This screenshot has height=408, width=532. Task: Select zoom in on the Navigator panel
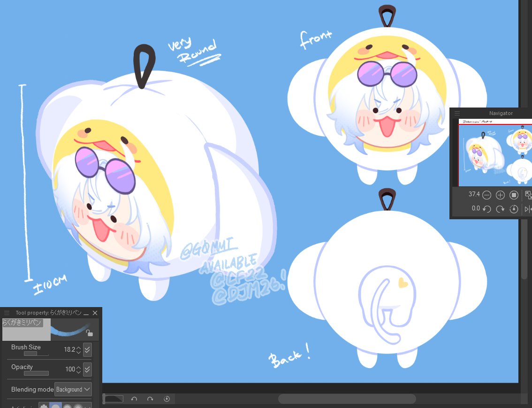point(500,194)
